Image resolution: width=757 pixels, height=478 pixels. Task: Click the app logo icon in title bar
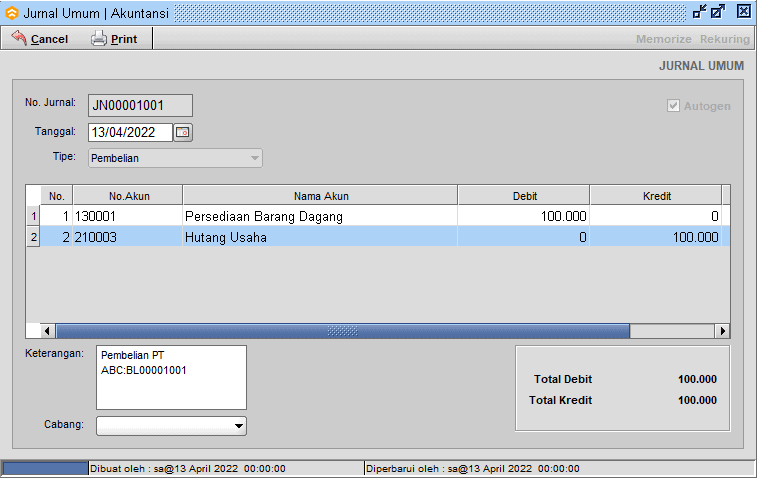[x=12, y=13]
